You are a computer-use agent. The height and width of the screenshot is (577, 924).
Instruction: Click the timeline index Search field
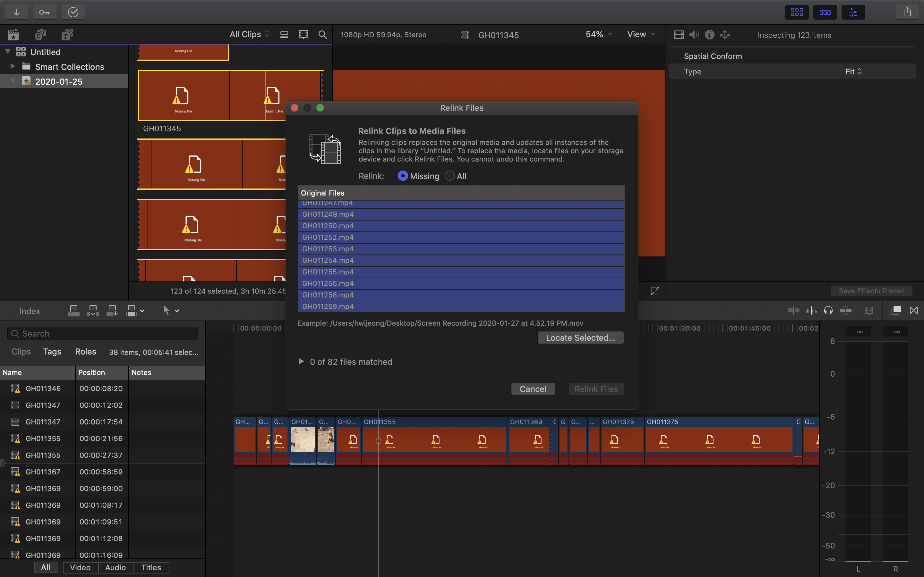[x=103, y=333]
